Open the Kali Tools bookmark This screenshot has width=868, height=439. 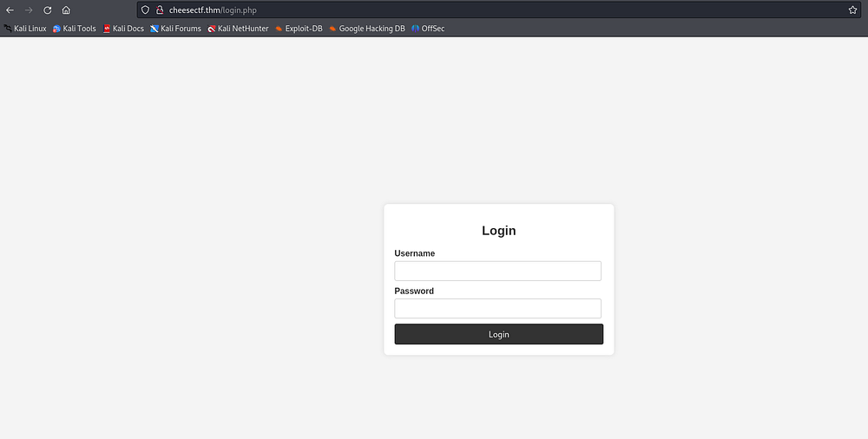point(74,29)
